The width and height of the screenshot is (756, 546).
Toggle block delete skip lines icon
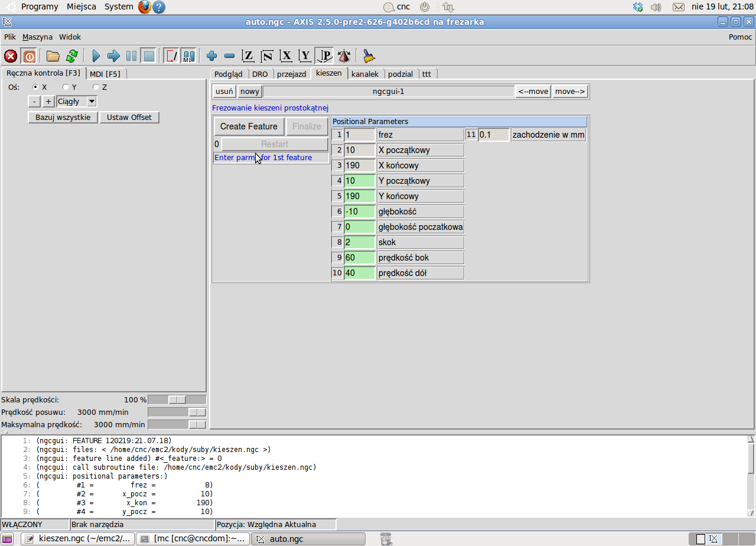pos(171,56)
